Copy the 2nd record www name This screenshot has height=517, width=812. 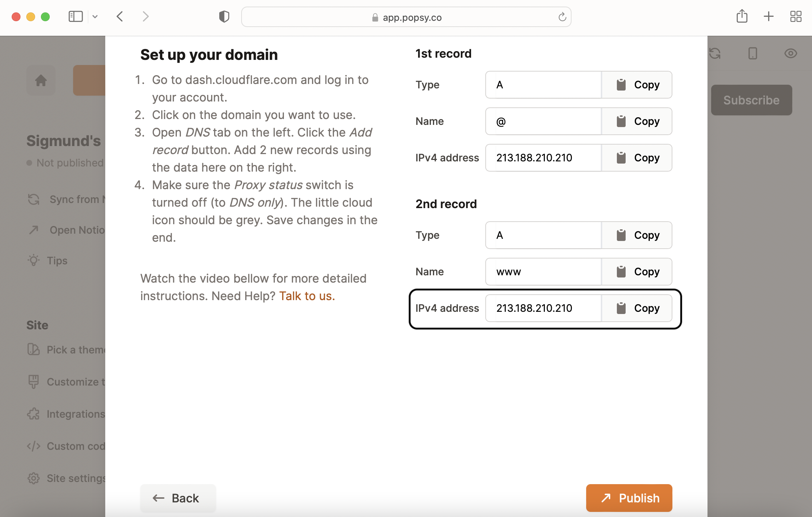pos(637,272)
